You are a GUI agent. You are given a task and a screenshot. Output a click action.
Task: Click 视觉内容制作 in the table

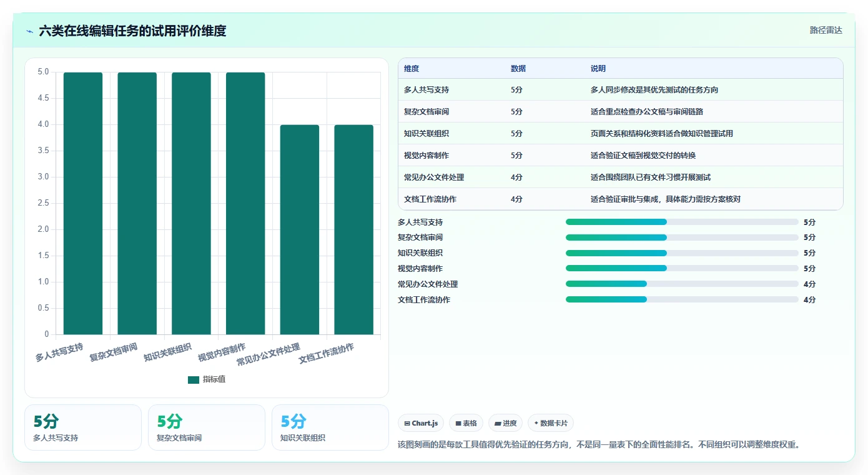pos(427,156)
